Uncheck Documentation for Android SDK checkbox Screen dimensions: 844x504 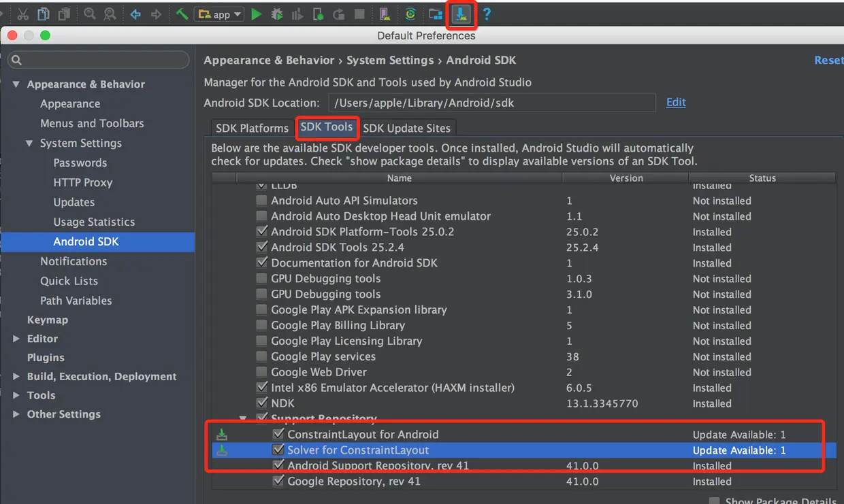261,263
